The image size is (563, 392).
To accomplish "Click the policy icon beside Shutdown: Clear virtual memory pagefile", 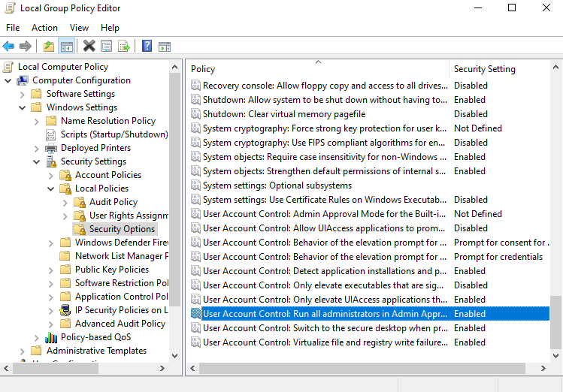I will 195,114.
